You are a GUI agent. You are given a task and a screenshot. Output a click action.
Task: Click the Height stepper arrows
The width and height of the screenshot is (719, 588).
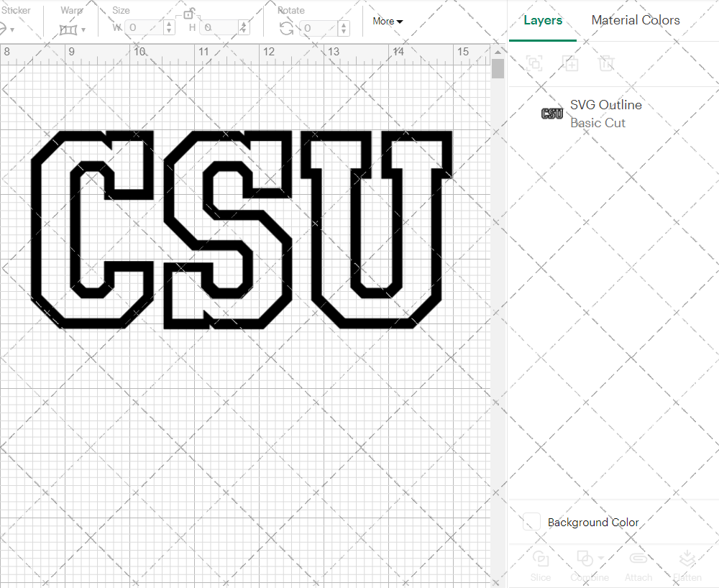[x=244, y=27]
